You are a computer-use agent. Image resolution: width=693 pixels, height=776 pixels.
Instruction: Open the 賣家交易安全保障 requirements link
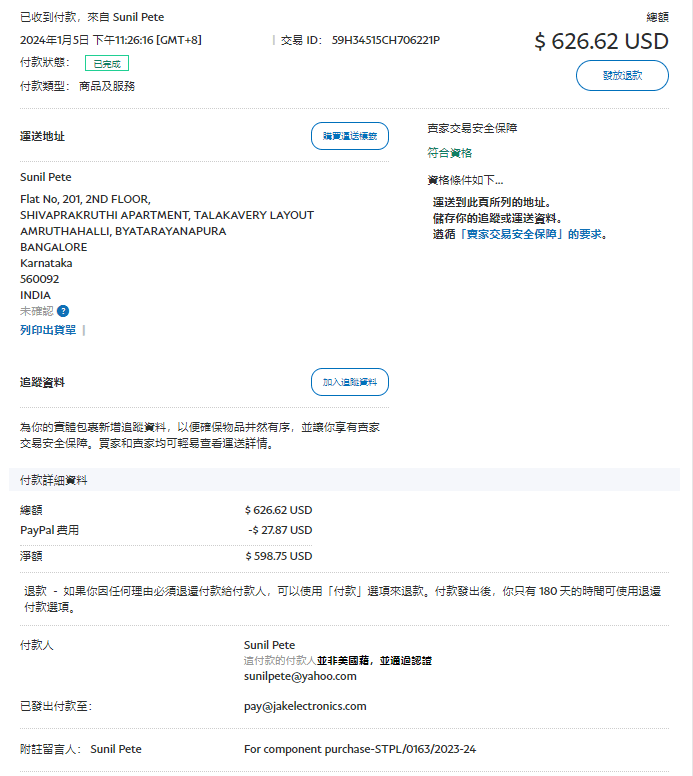click(x=520, y=234)
